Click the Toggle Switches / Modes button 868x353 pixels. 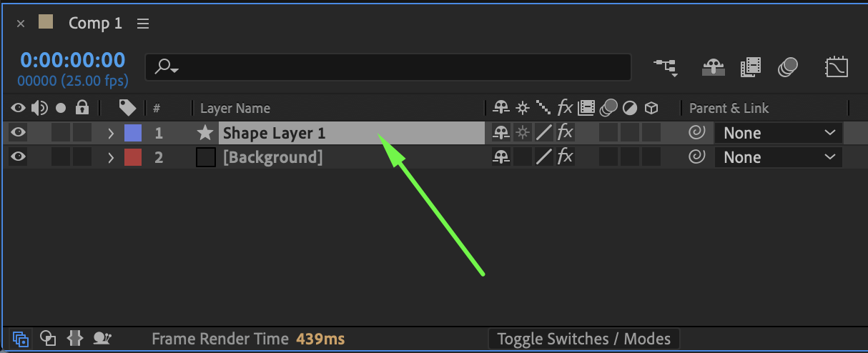pos(583,339)
